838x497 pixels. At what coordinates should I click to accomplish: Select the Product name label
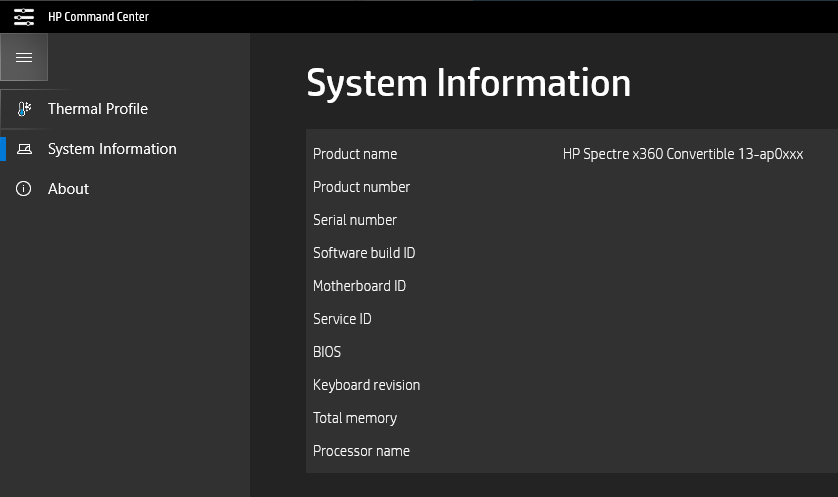tap(355, 154)
